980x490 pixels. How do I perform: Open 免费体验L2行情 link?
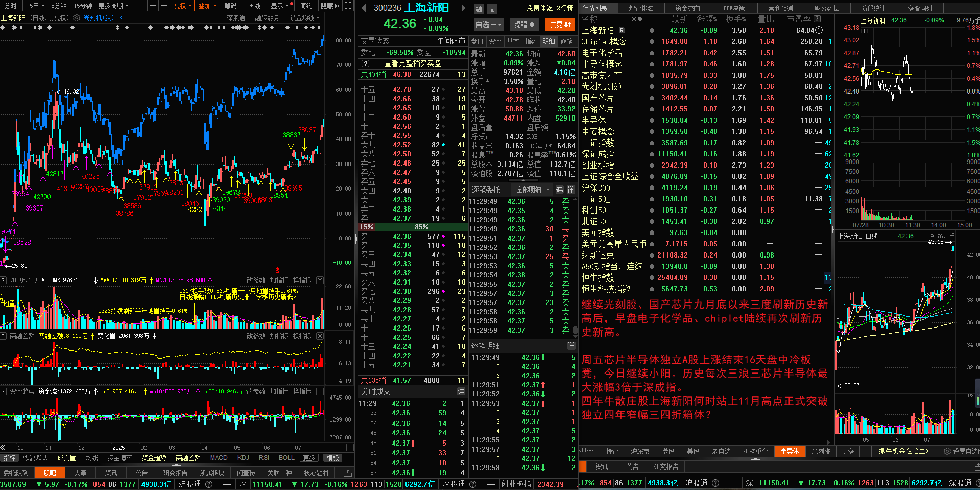click(x=550, y=8)
